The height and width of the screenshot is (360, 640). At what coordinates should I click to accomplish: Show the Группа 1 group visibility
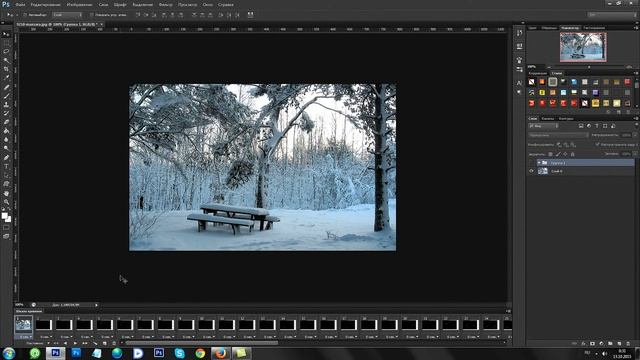coord(531,162)
